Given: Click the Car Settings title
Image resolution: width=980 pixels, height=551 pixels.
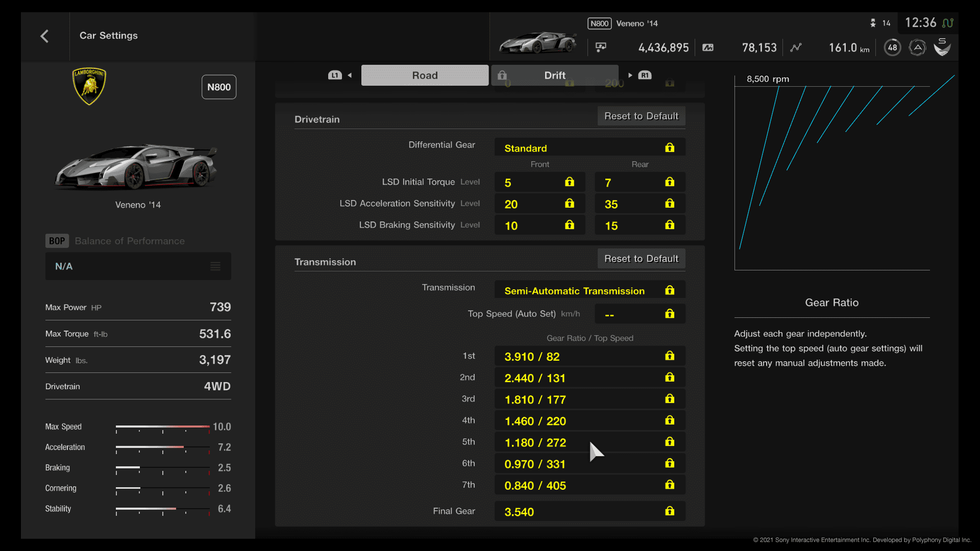Looking at the screenshot, I should (109, 36).
